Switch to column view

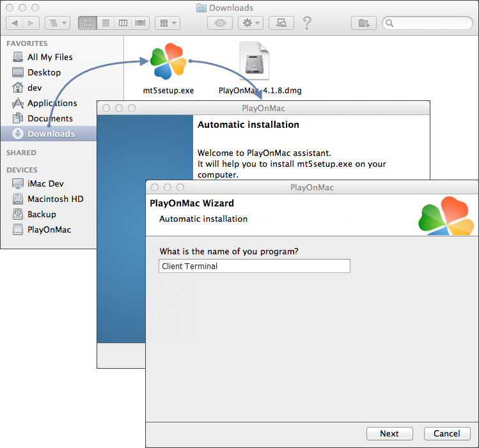click(x=123, y=23)
